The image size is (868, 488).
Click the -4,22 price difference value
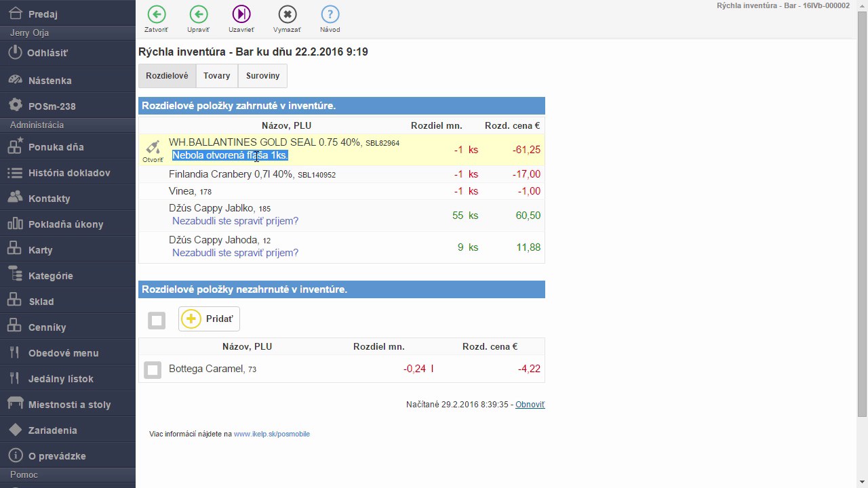coord(529,369)
